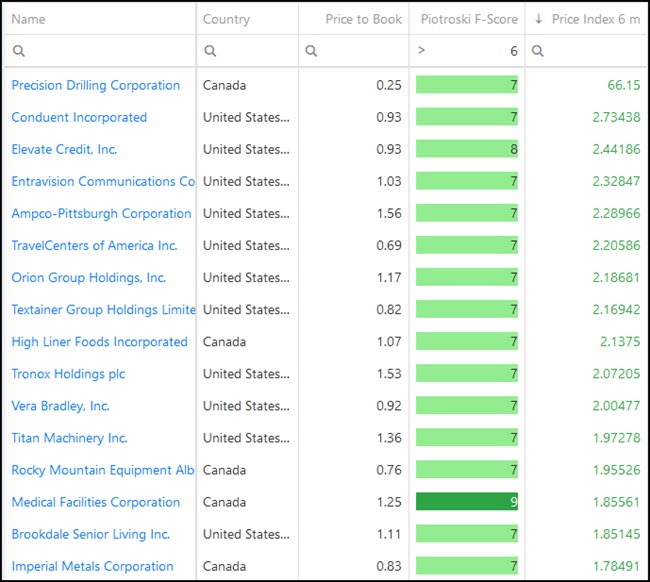
Task: Click the descending sort arrow on Price Index
Action: [538, 19]
